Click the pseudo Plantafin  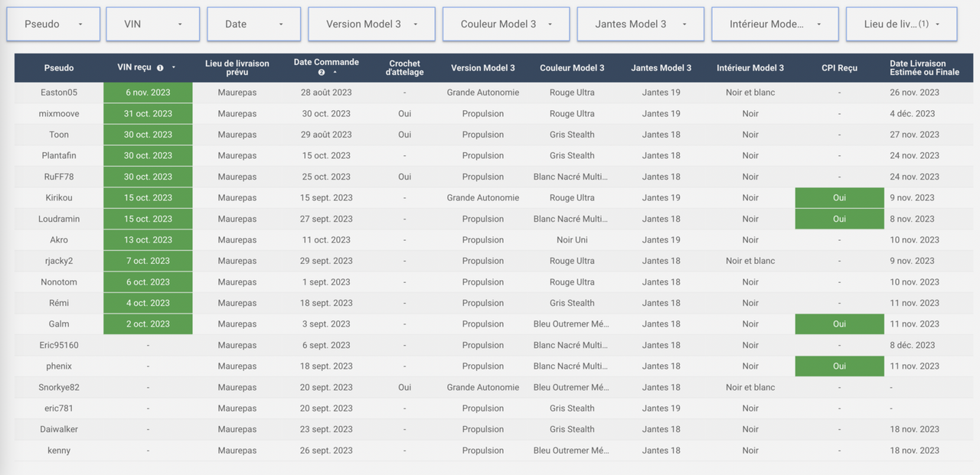(59, 156)
